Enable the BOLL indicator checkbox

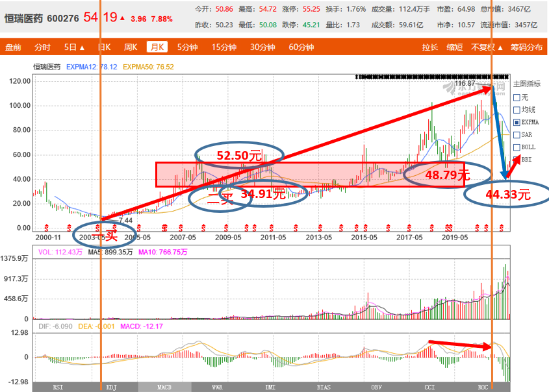[517, 147]
